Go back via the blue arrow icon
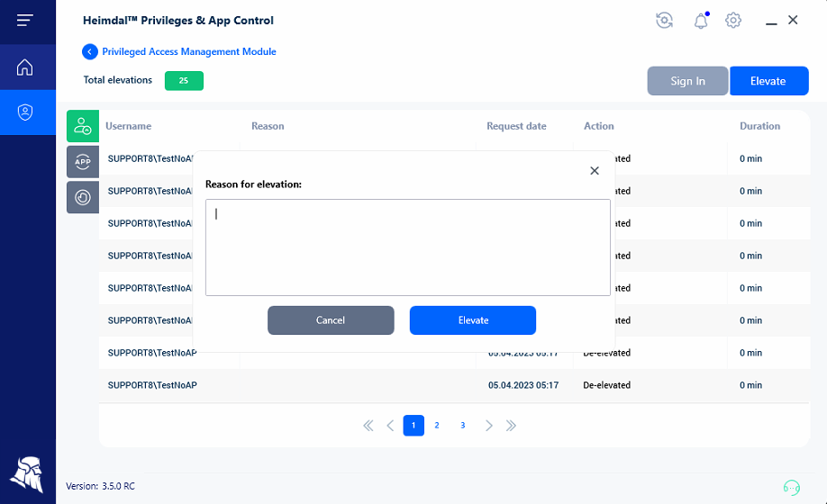The width and height of the screenshot is (827, 504). 90,51
